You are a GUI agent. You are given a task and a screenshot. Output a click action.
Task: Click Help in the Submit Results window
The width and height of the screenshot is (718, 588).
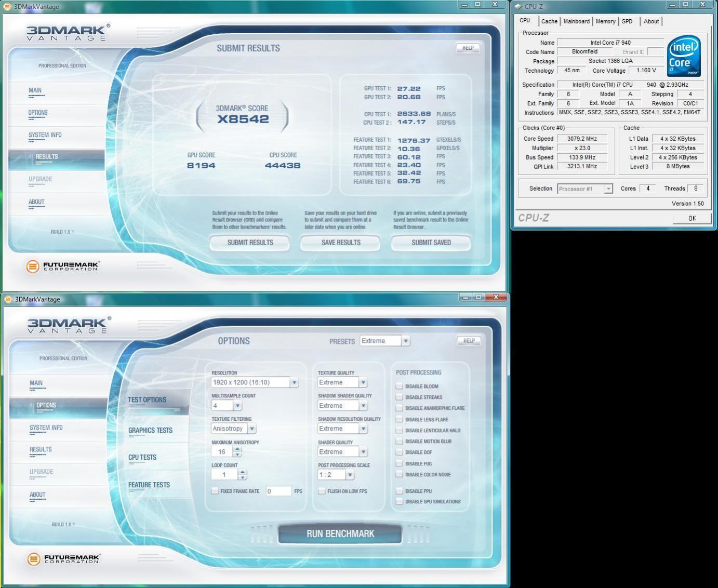(468, 48)
